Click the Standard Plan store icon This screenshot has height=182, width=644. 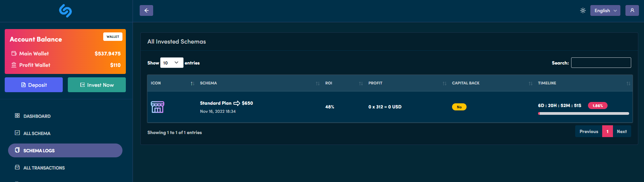[158, 107]
